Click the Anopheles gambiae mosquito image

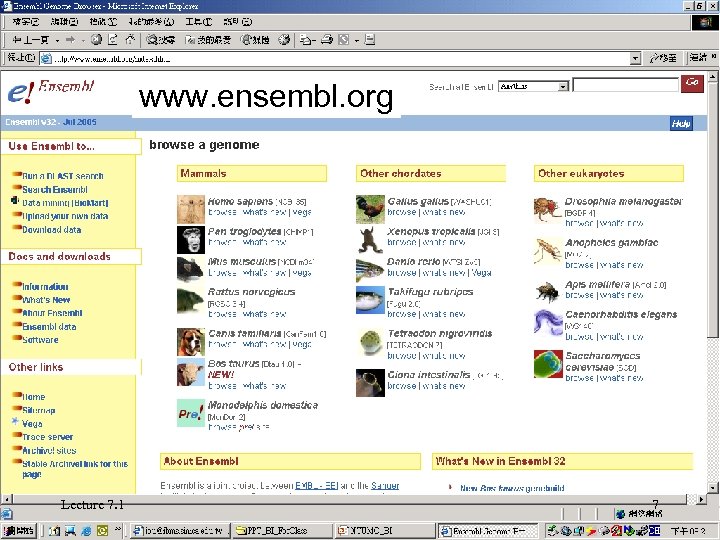[x=547, y=251]
